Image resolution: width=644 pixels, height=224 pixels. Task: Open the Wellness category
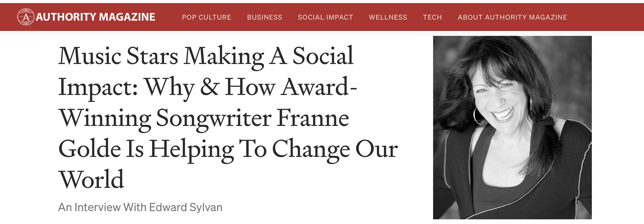(388, 17)
